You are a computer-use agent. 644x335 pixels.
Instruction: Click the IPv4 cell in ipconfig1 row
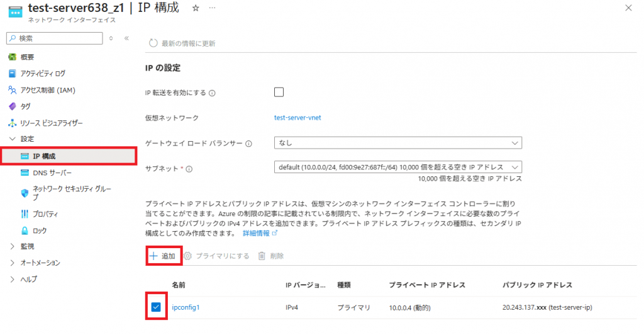tap(292, 307)
